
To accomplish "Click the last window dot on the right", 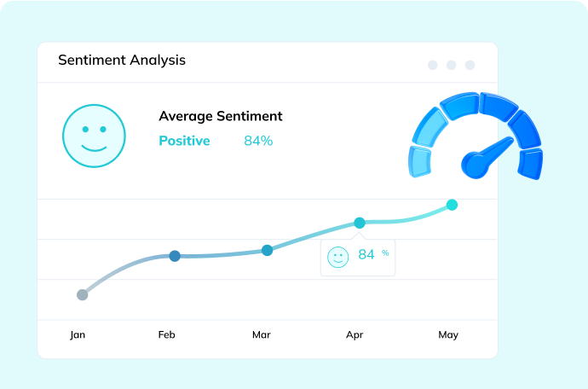I will 470,65.
